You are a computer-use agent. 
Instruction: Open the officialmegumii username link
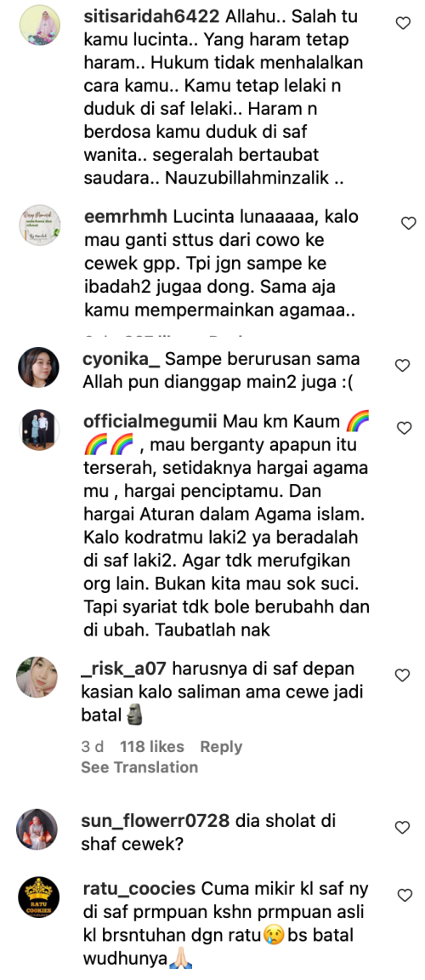point(150,422)
